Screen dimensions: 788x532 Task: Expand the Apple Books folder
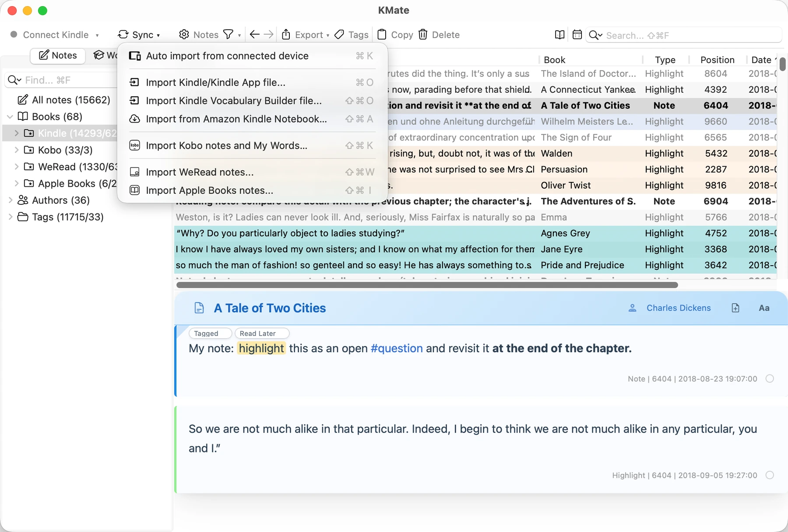pos(17,183)
